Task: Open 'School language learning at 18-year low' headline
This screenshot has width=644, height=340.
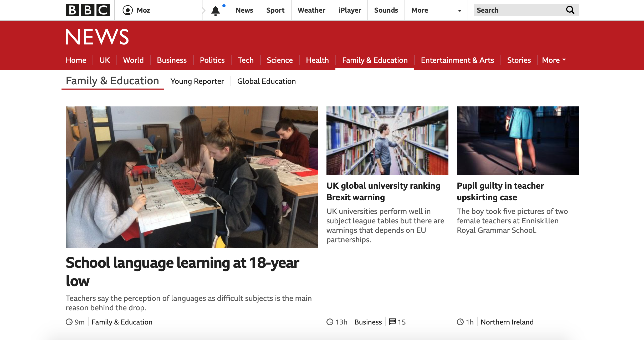Action: pos(182,272)
